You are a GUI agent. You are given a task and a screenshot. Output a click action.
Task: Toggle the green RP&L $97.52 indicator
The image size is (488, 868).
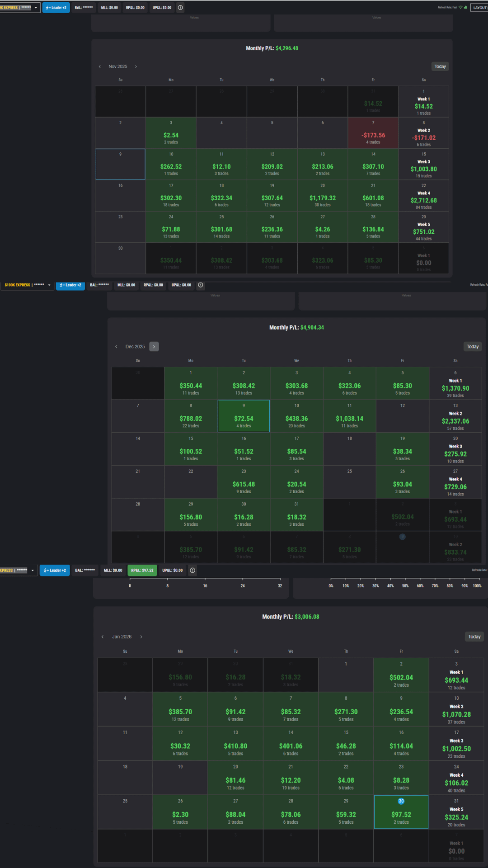[x=142, y=571]
